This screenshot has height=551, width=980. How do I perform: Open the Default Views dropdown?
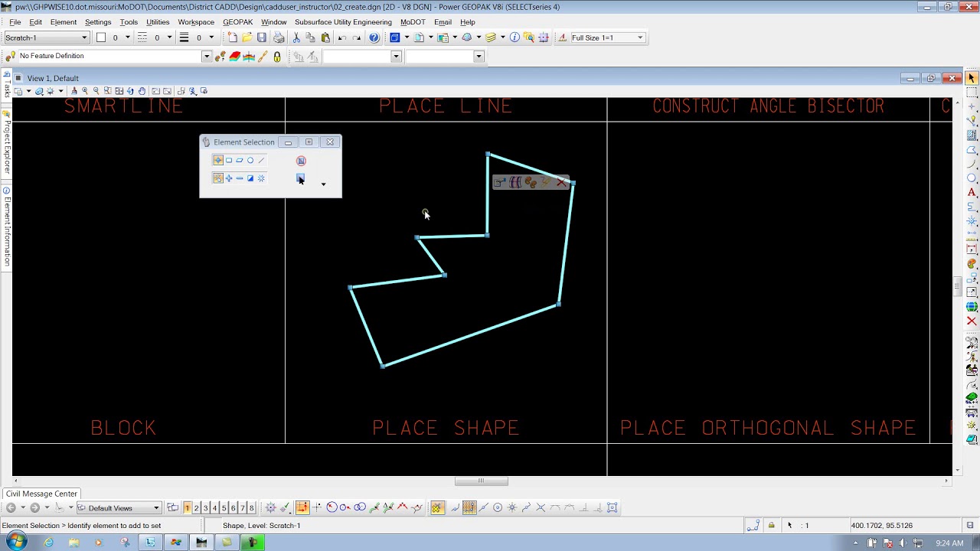(119, 508)
